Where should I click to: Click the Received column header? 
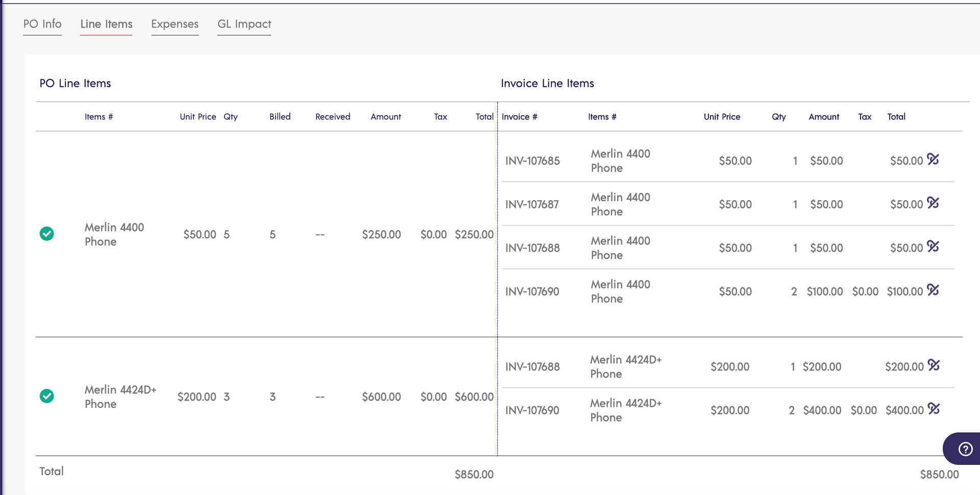point(333,117)
